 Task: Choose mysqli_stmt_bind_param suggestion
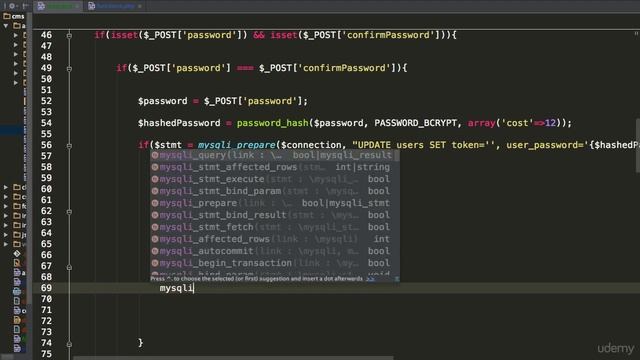click(x=272, y=191)
